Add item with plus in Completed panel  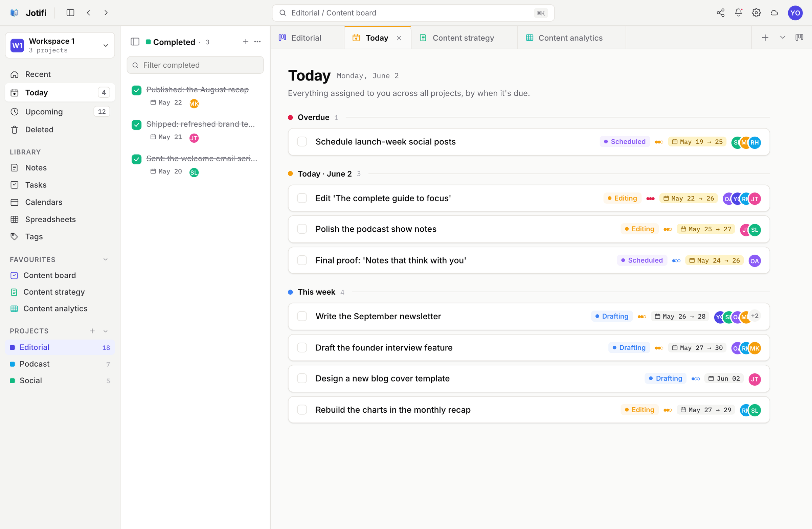(x=246, y=42)
